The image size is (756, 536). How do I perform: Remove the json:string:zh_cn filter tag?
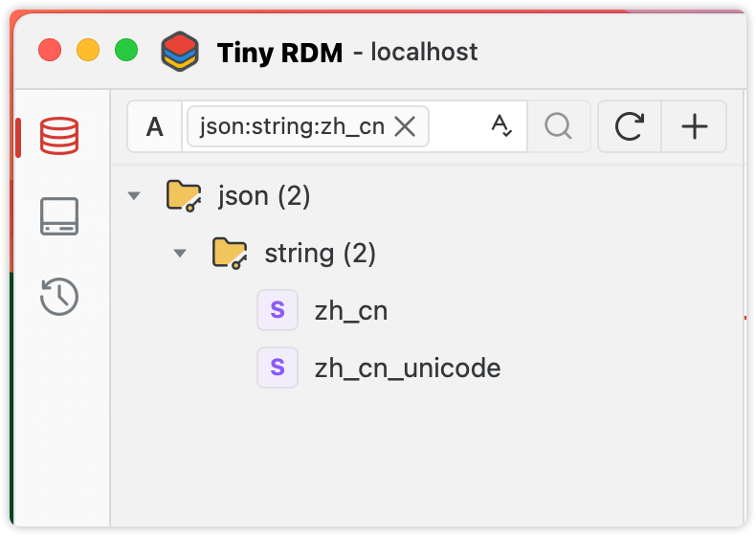(x=405, y=127)
